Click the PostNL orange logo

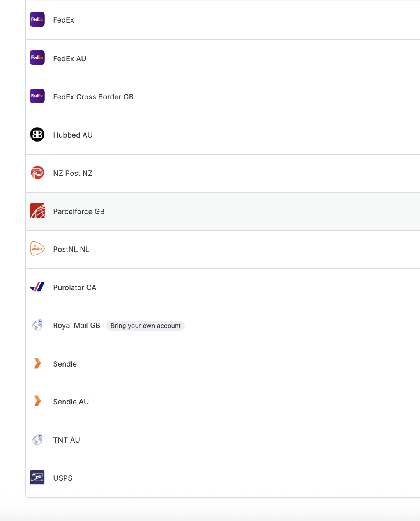point(37,248)
